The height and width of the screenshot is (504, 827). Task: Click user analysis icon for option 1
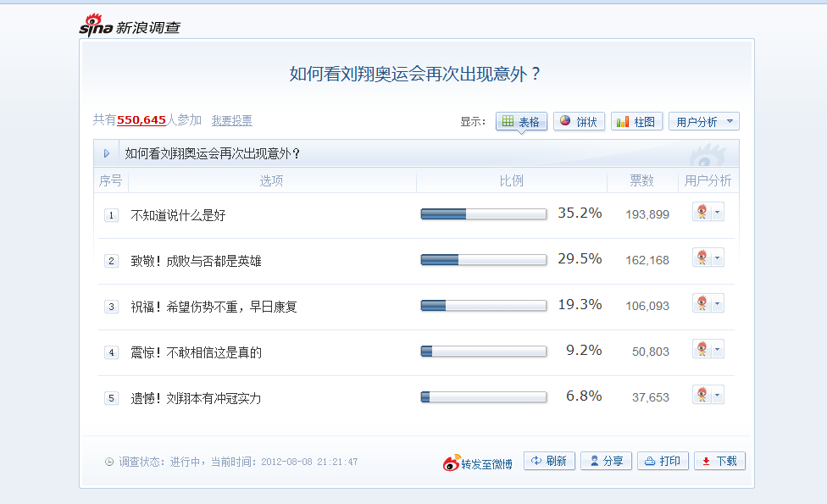pyautogui.click(x=702, y=212)
